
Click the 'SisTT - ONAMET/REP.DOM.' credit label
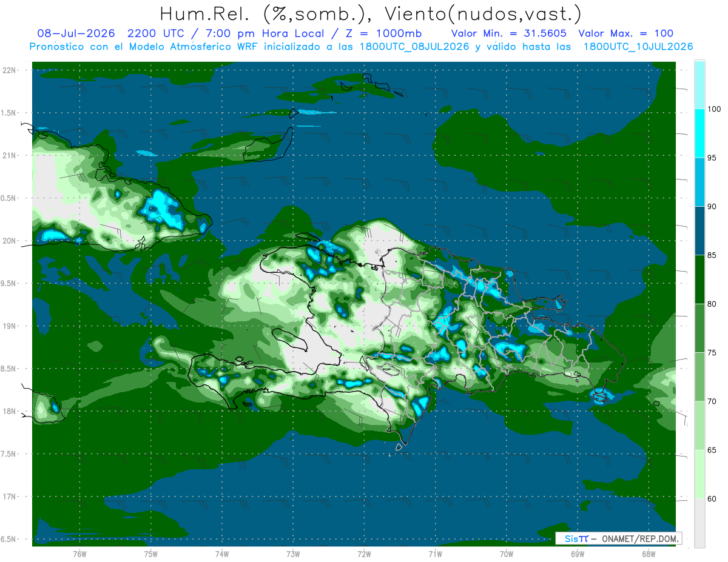coord(619,538)
